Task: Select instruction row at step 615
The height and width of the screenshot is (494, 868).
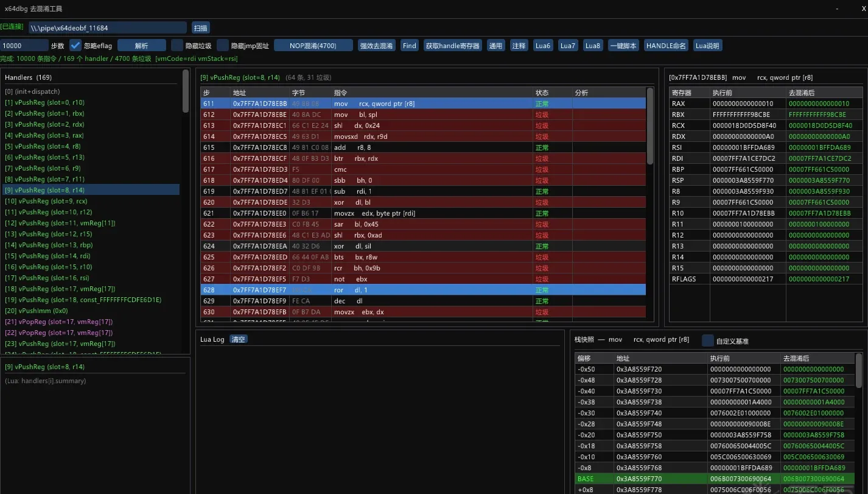Action: click(423, 147)
